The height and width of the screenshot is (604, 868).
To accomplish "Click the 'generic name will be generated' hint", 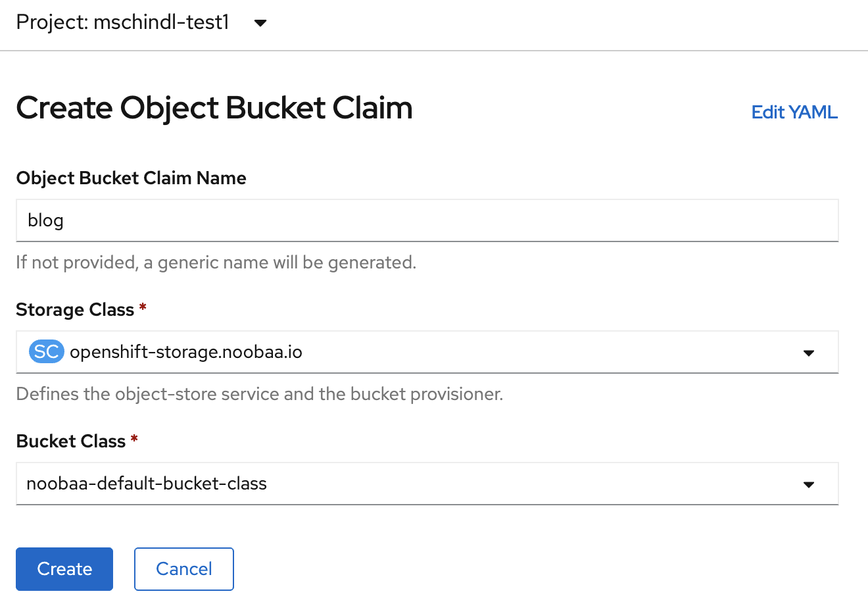I will 216,263.
